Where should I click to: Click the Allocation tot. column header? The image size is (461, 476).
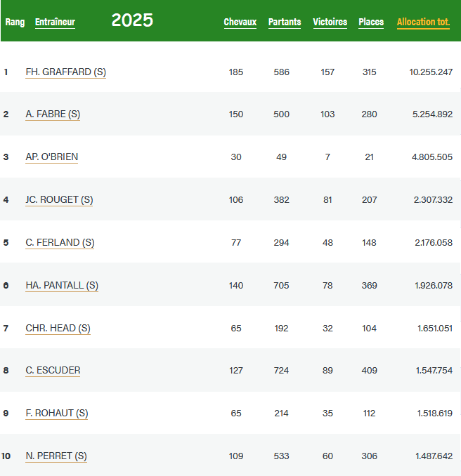tap(423, 22)
